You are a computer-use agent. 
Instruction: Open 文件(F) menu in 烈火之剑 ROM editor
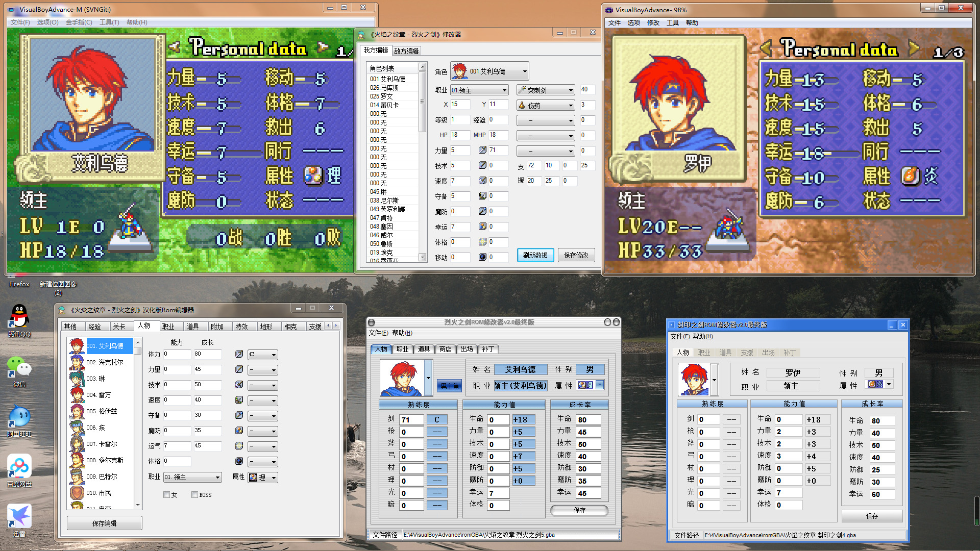click(378, 333)
